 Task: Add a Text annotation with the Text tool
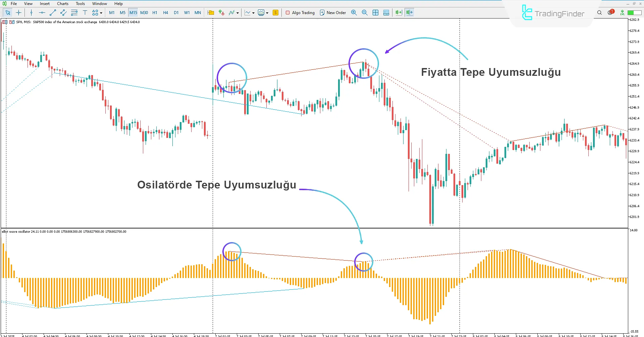[85, 12]
